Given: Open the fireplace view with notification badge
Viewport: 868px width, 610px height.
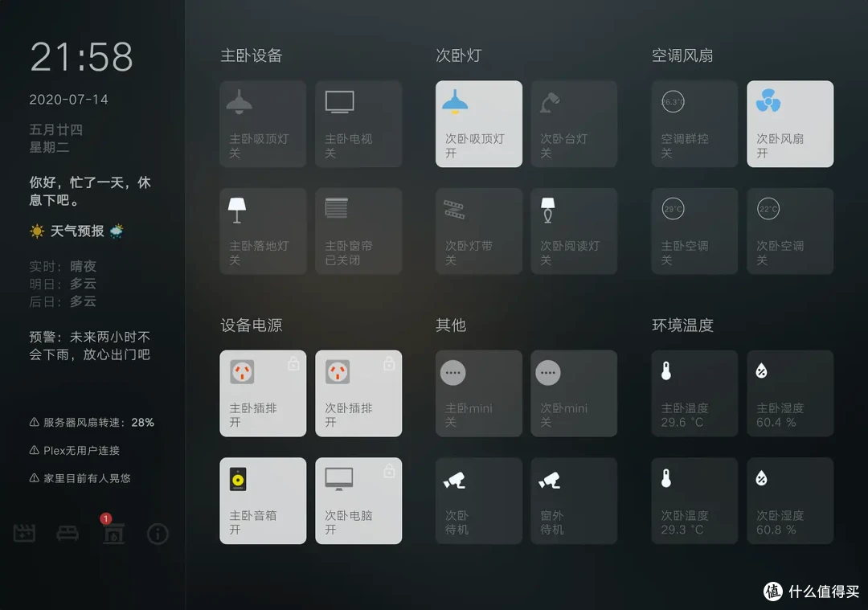Looking at the screenshot, I should pos(114,534).
